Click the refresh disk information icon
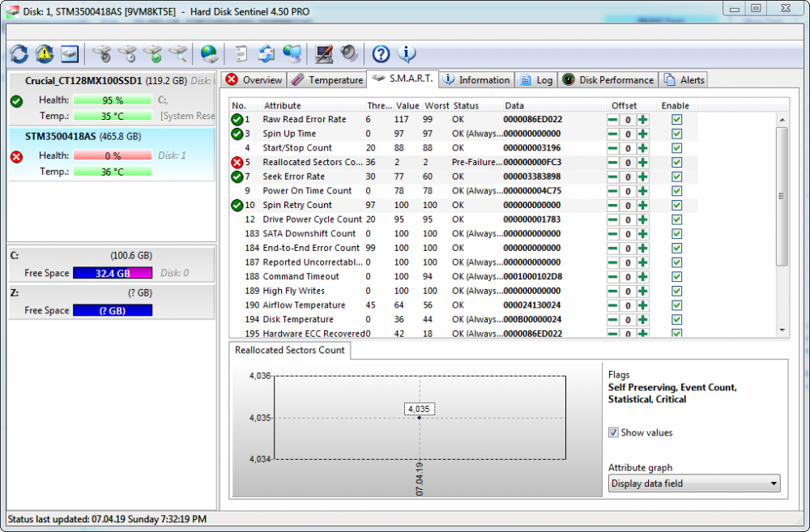Screen dimensions: 810x532 click(x=19, y=53)
